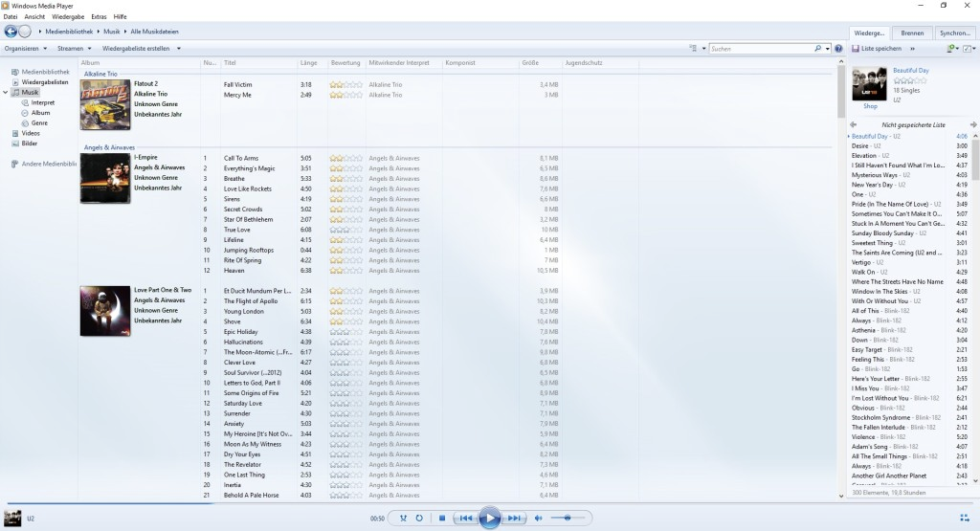Image resolution: width=980 pixels, height=531 pixels.
Task: Toggle repeat playback mode
Action: click(419, 518)
